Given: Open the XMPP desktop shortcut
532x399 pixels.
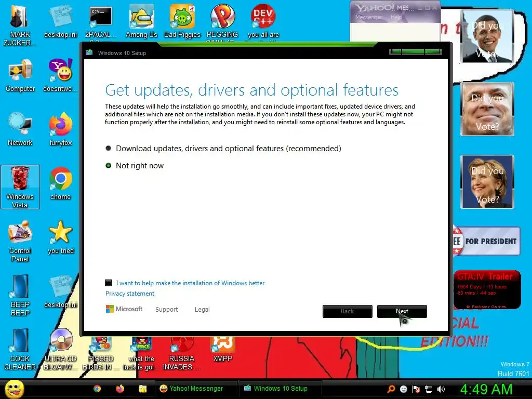Looking at the screenshot, I should [x=222, y=350].
